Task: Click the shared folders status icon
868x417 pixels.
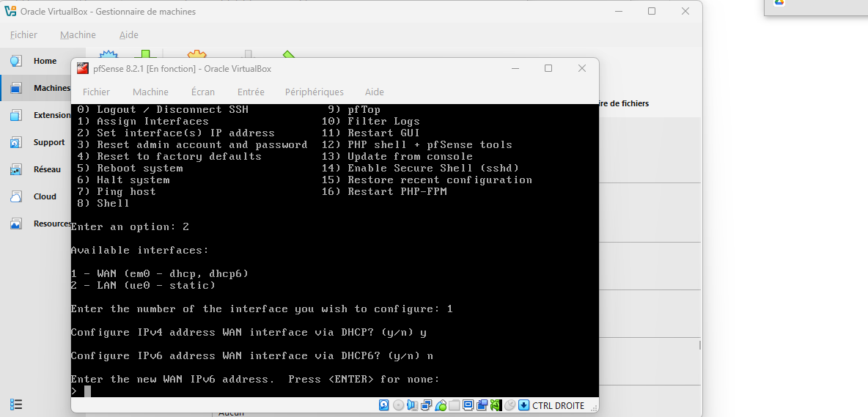Action: [x=455, y=405]
